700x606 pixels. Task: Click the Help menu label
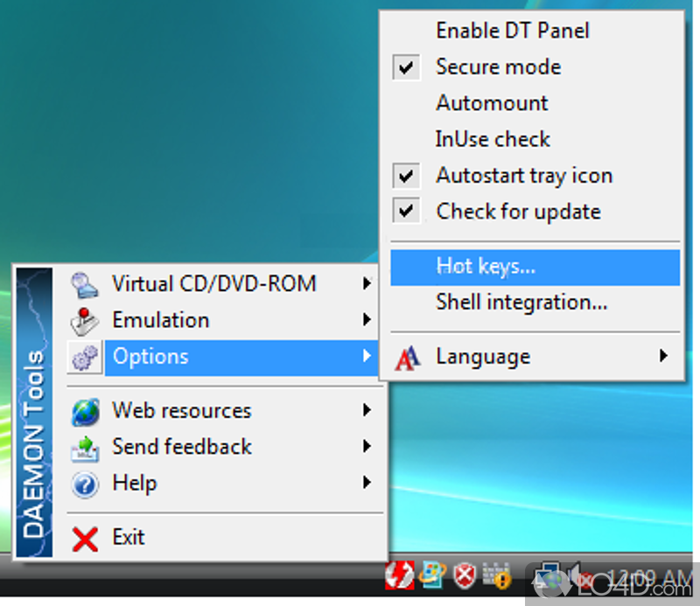[135, 484]
